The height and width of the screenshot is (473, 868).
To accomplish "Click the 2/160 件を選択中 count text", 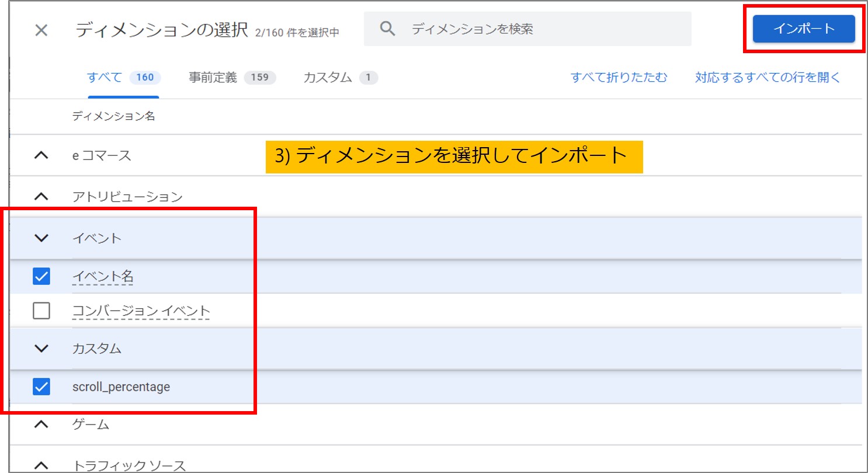I will point(297,33).
